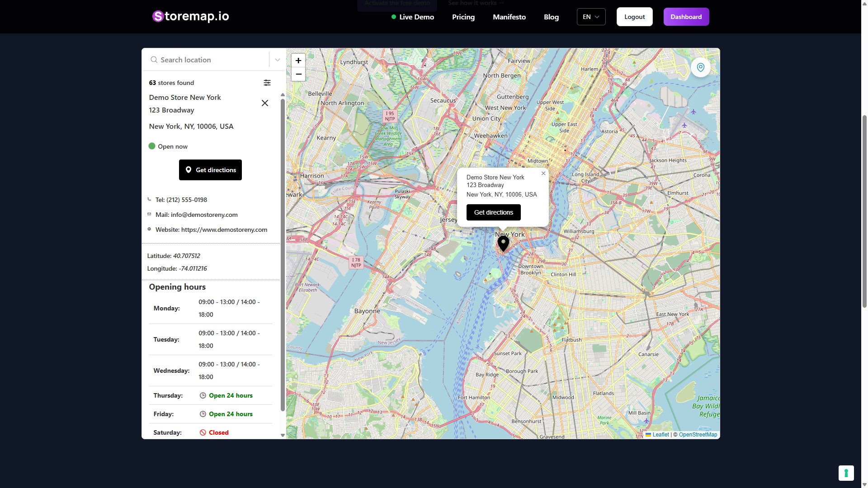Image resolution: width=868 pixels, height=488 pixels.
Task: Go to the Manifesto page
Action: click(509, 17)
